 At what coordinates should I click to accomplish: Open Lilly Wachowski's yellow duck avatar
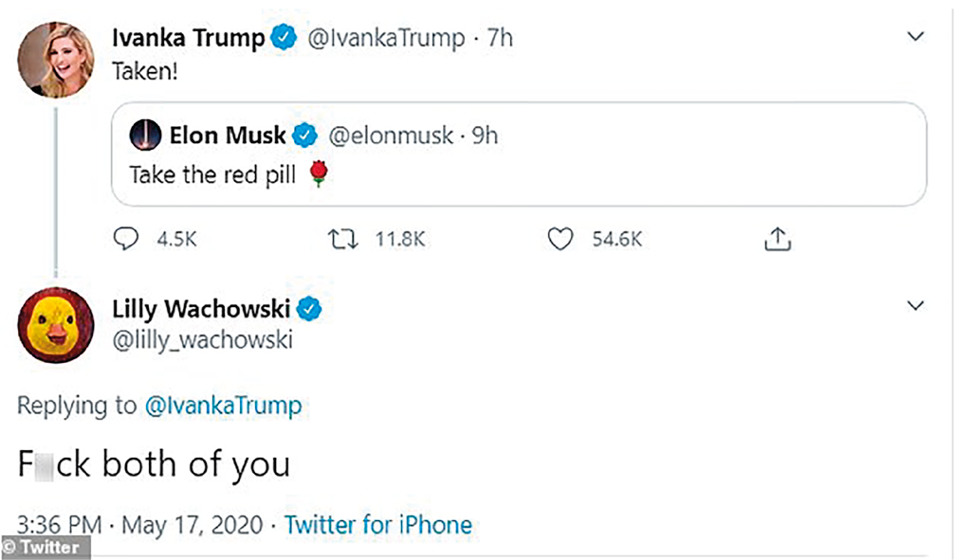coord(55,325)
